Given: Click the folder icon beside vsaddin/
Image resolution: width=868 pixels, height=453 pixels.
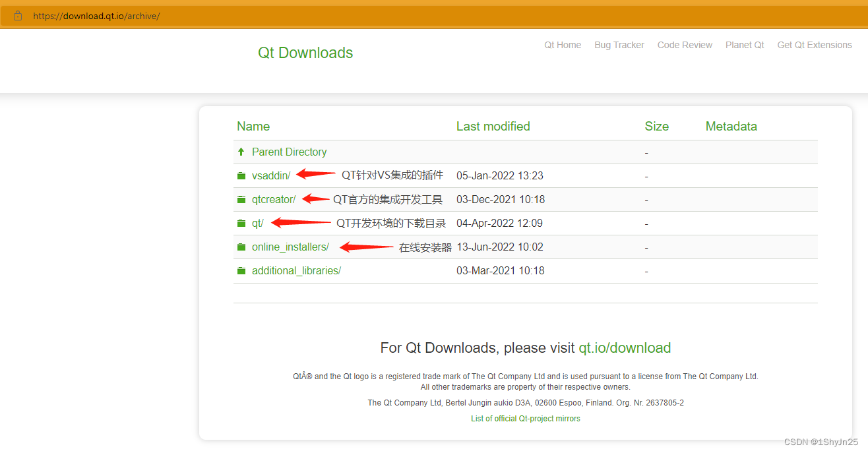Looking at the screenshot, I should (x=241, y=176).
